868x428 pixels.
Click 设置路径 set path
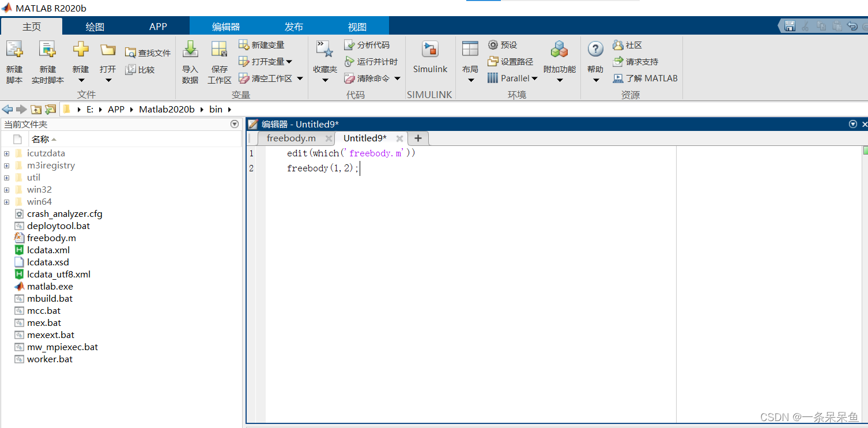(510, 62)
